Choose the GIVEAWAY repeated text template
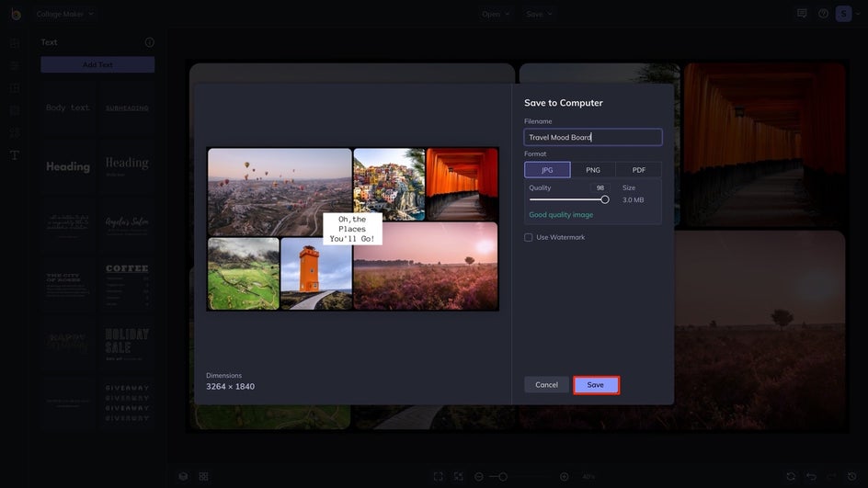 coord(127,403)
